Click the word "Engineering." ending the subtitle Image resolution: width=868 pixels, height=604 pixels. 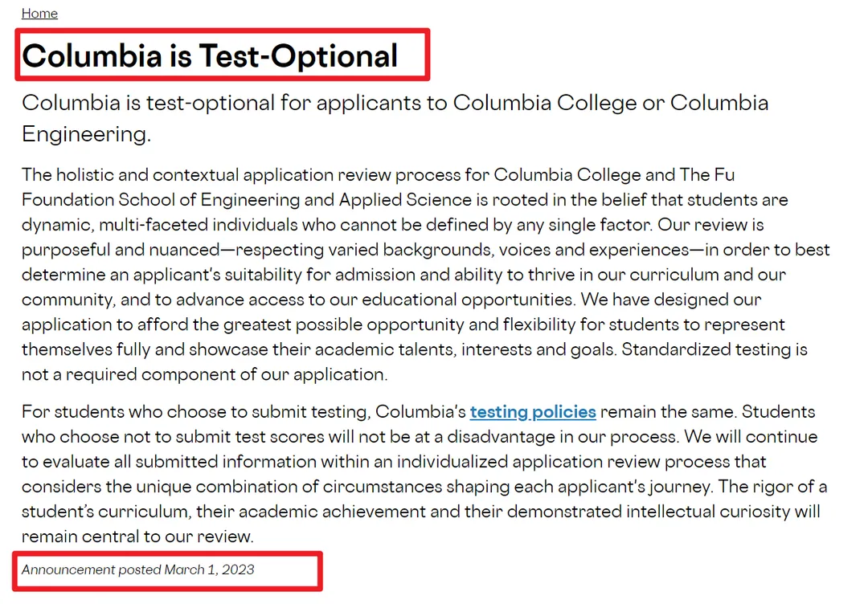(x=86, y=133)
